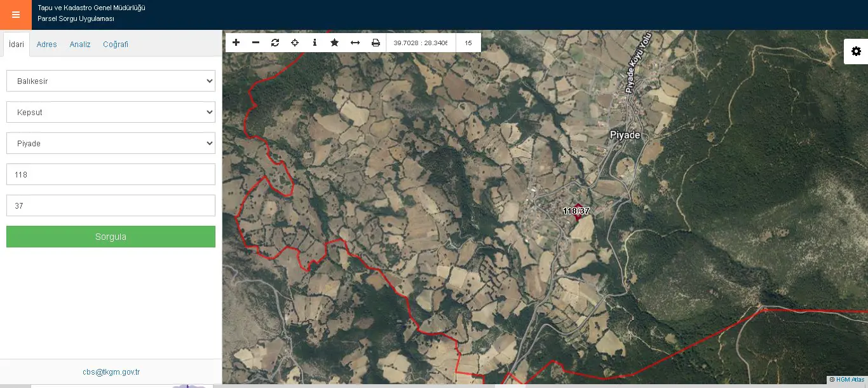
Task: Select the distance measure arrow tool
Action: pos(355,43)
